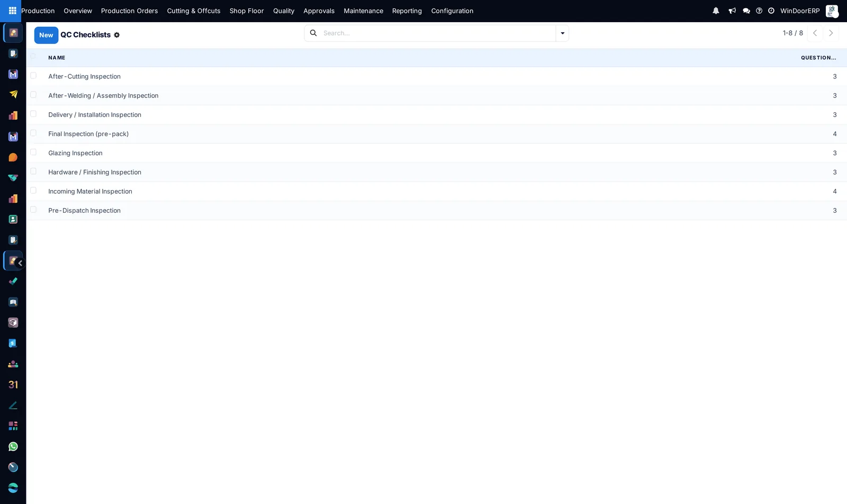Go to next page with right chevron
Screen dimensions: 847x504
tap(831, 33)
